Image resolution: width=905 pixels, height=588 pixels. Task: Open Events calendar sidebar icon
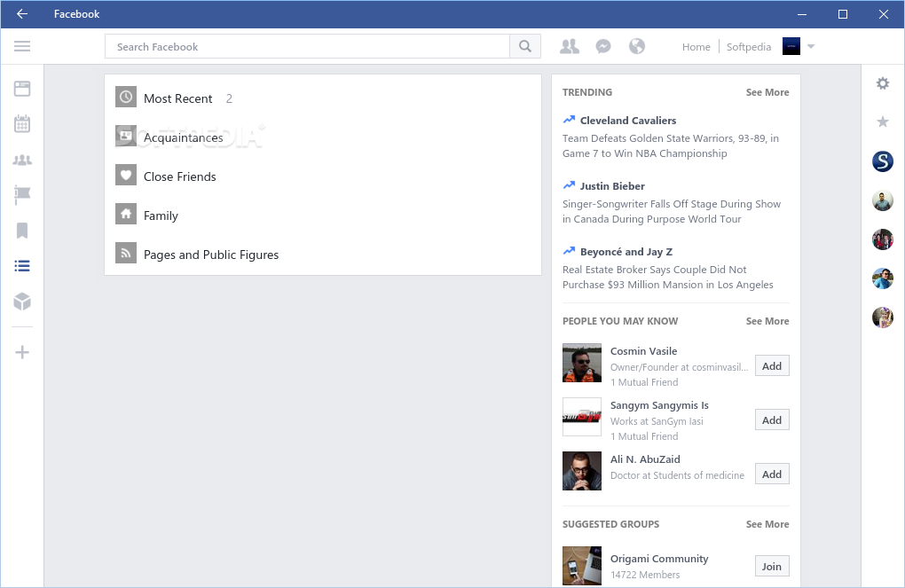(x=22, y=123)
